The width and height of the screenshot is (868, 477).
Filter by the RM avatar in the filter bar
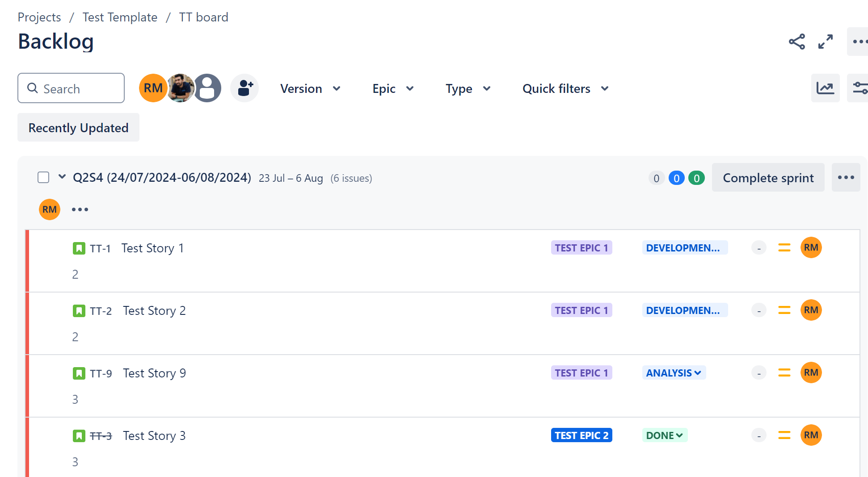pyautogui.click(x=153, y=88)
